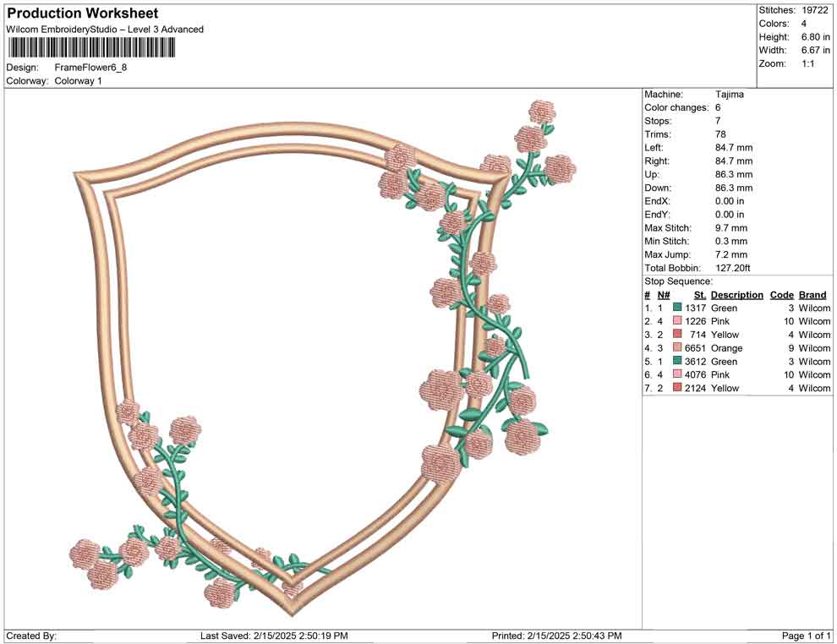This screenshot has width=837, height=644.
Task: Click the Height value 6.80 in
Action: click(x=816, y=37)
